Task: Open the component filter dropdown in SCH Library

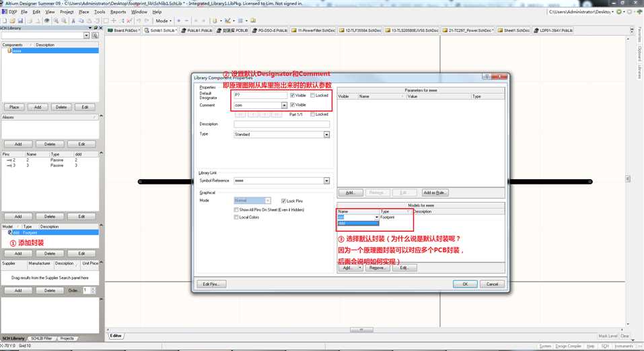Action: (86, 36)
